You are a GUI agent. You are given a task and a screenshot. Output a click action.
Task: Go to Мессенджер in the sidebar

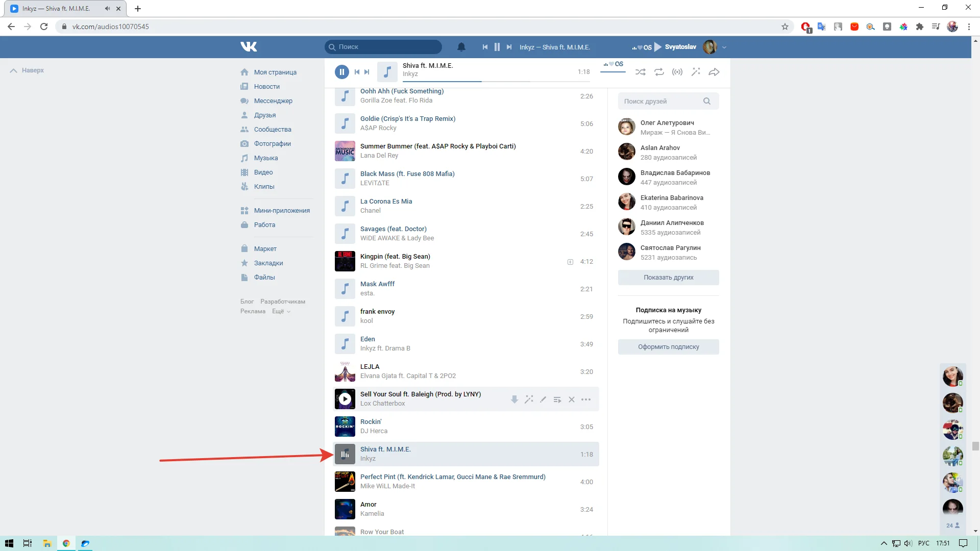(273, 101)
